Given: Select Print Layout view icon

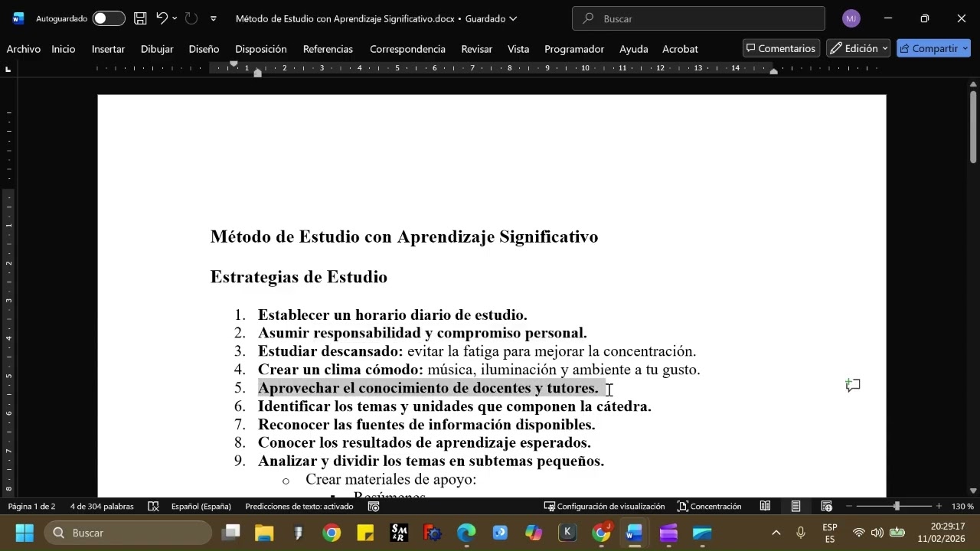Looking at the screenshot, I should click(x=795, y=507).
